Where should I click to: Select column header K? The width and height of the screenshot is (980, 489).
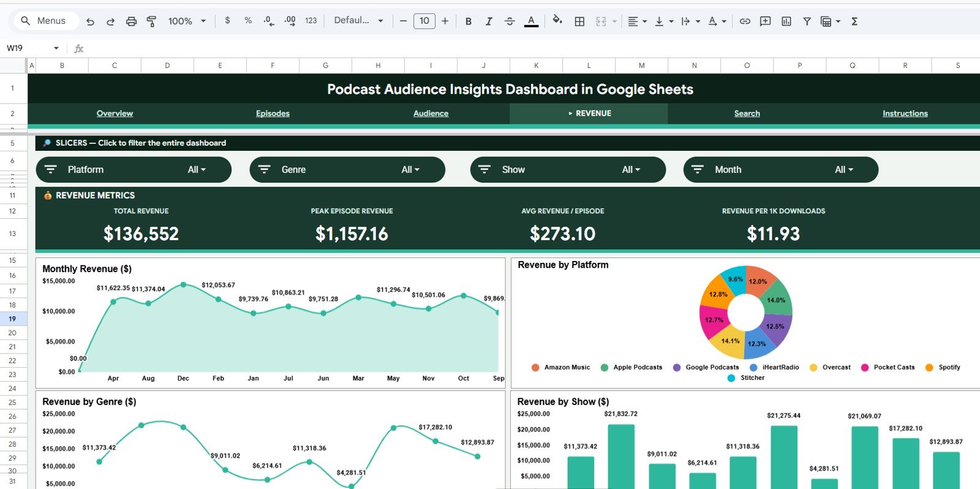coord(536,65)
